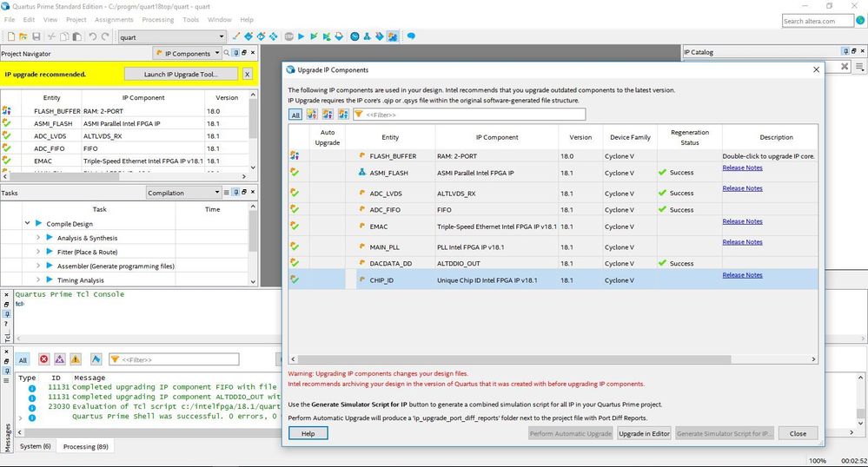The height and width of the screenshot is (467, 868).
Task: Expand the Quartus Prime Shell message row
Action: coord(21,418)
